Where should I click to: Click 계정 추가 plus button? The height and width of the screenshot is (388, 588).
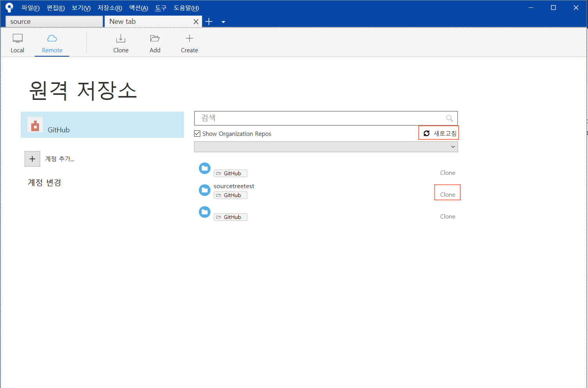tap(32, 159)
